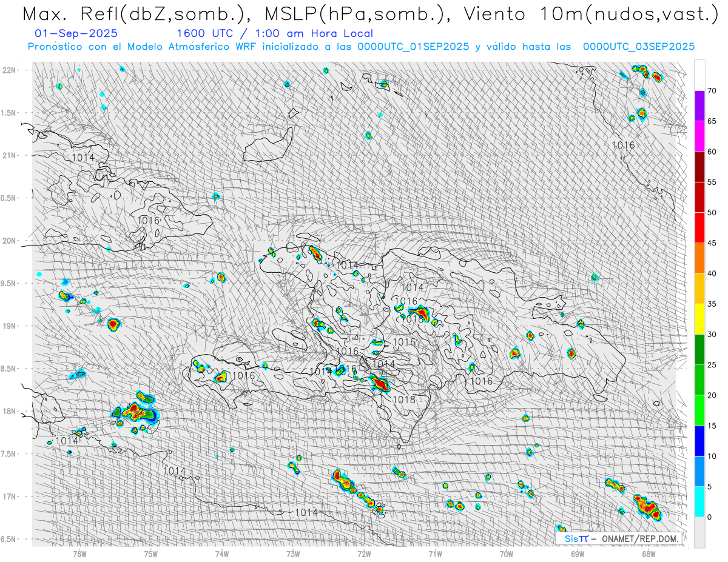Image resolution: width=728 pixels, height=562 pixels.
Task: Click the 10 label on the color scale
Action: [x=712, y=456]
